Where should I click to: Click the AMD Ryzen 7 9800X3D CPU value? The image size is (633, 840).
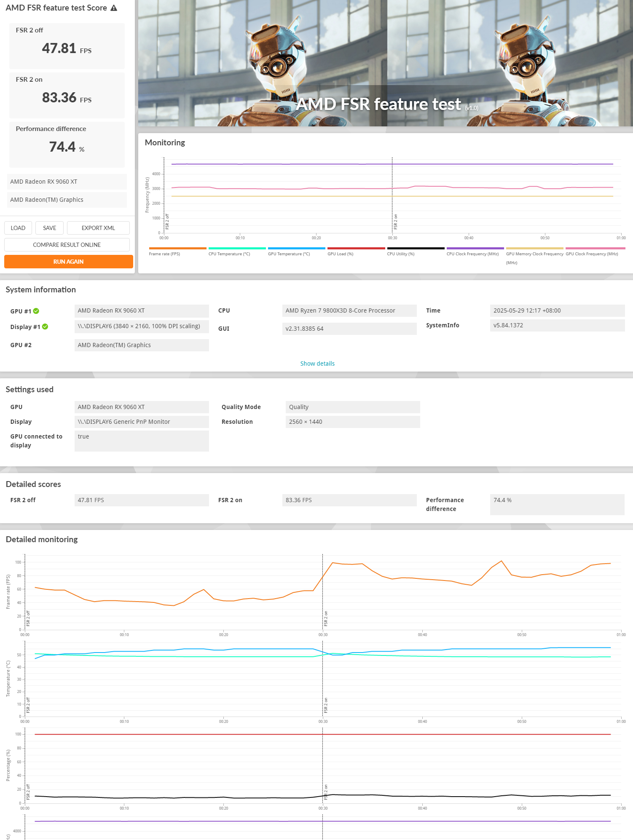click(x=349, y=311)
